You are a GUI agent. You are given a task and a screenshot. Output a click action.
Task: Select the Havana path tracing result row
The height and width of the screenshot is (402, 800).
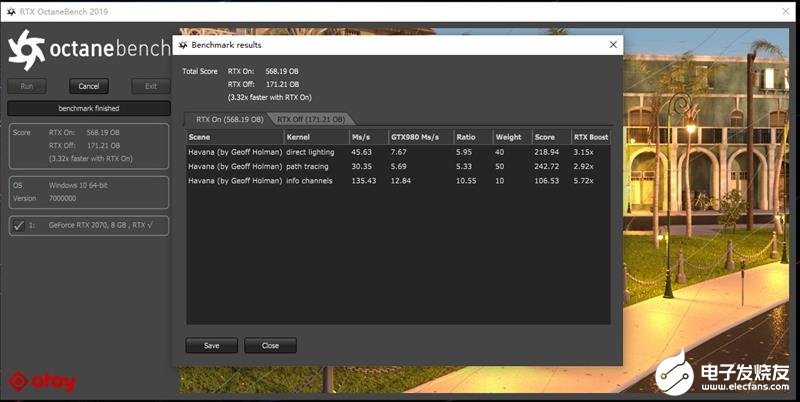[398, 166]
